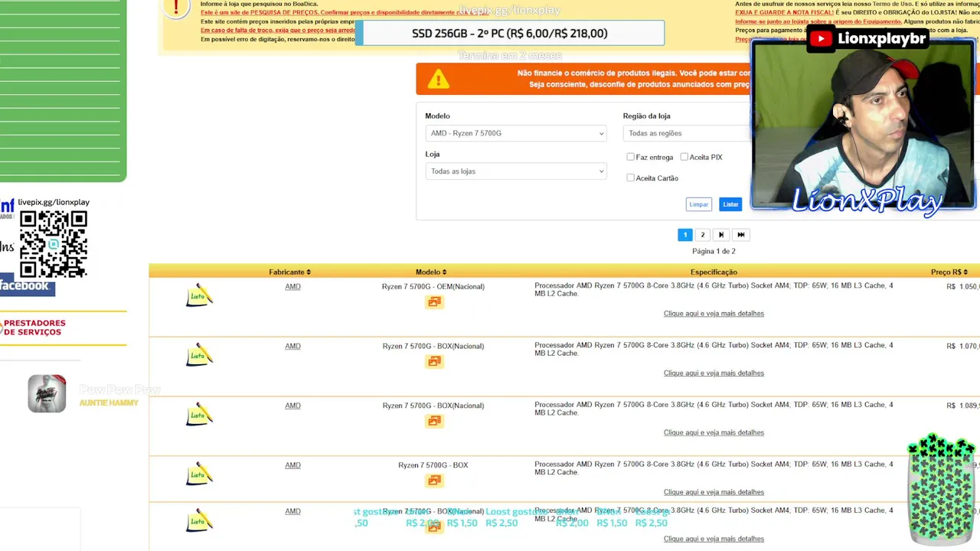Click the R$ 1.070 price cell
The image size is (980, 551).
point(962,346)
